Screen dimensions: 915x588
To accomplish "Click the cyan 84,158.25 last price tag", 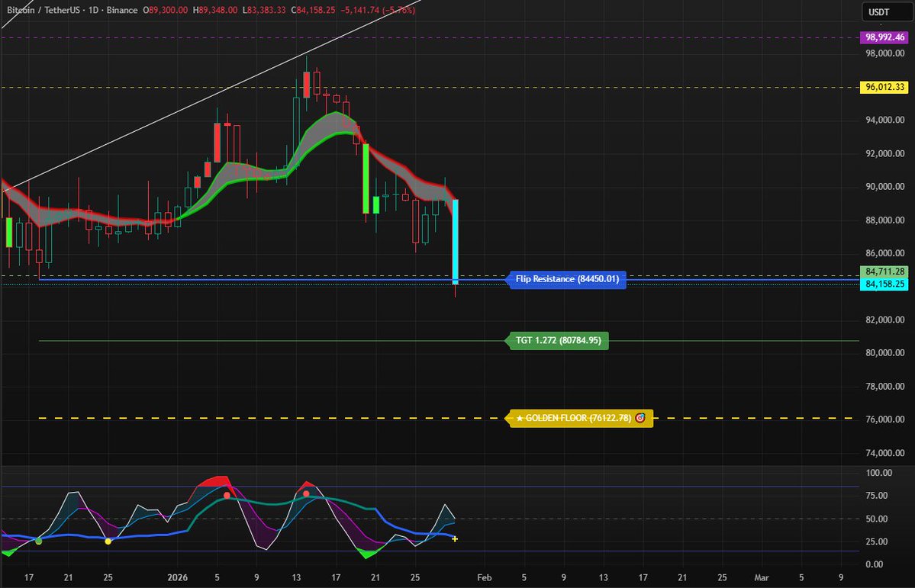I will (x=884, y=284).
